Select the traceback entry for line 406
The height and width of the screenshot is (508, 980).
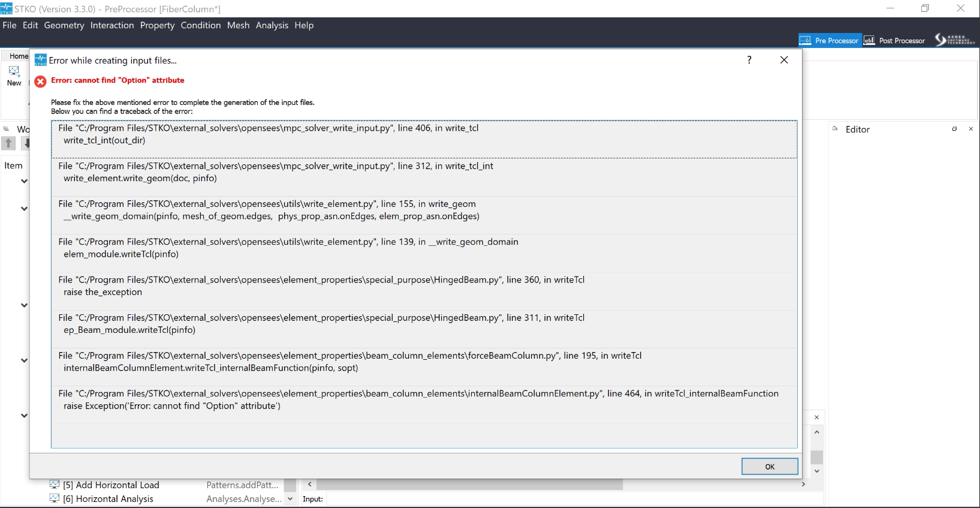point(424,139)
